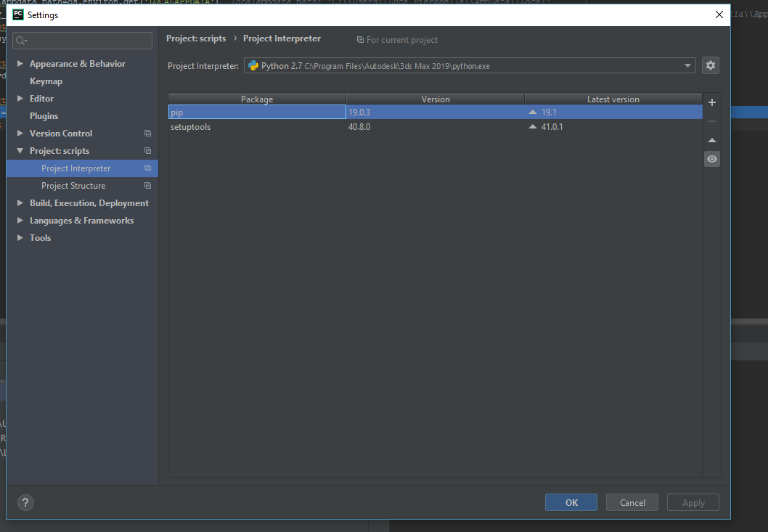Image resolution: width=768 pixels, height=532 pixels.
Task: Click the interpreter settings gear icon
Action: (x=710, y=65)
